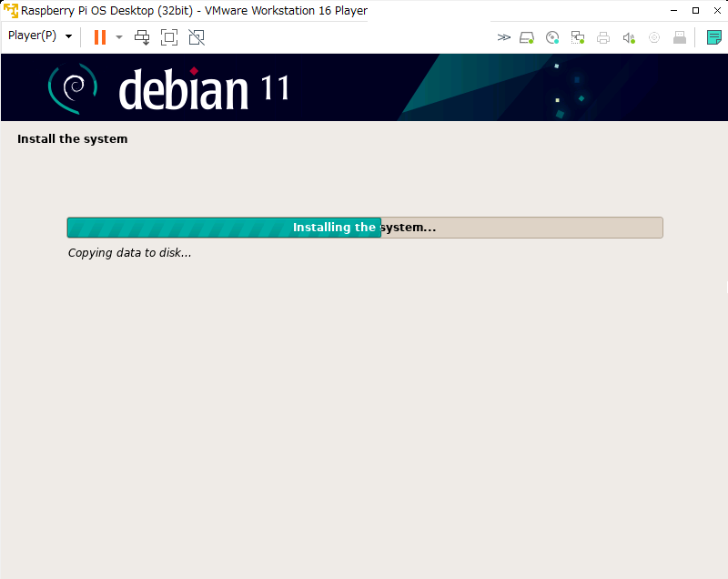Viewport: 728px width, 579px height.
Task: Click the 'Install the system' heading
Action: point(73,138)
